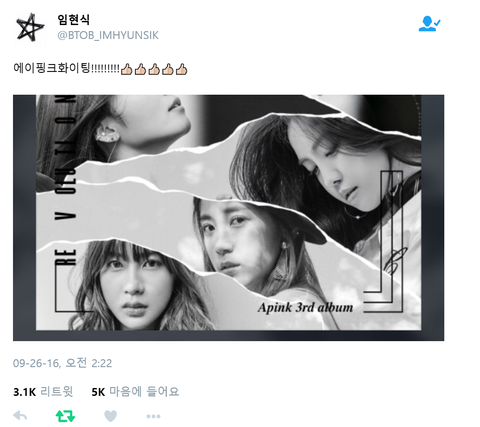480x427 pixels.
Task: Click the middle thumbs-up emoji
Action: [x=154, y=69]
